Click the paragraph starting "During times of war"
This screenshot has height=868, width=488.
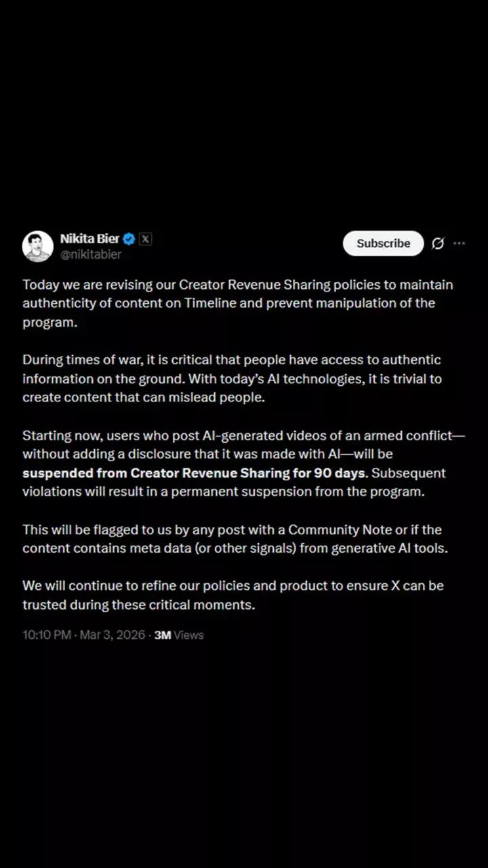[232, 378]
